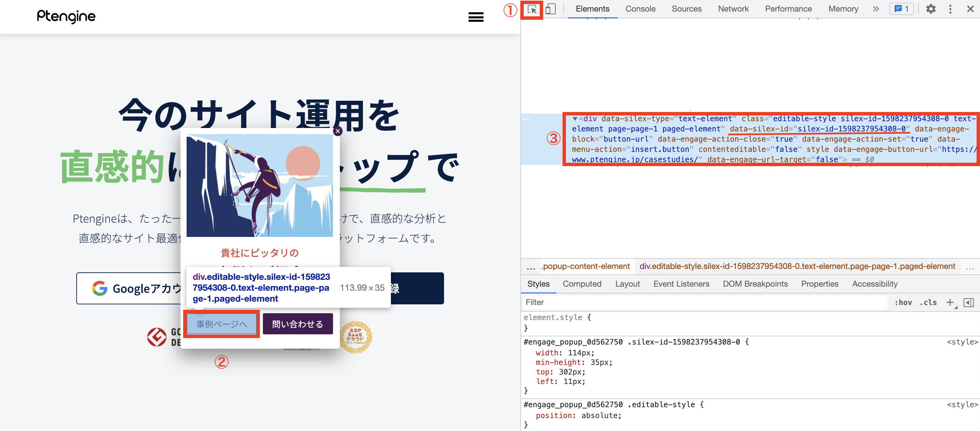Open the Event Listeners pane tab
Screen dimensions: 980x431
tap(681, 284)
